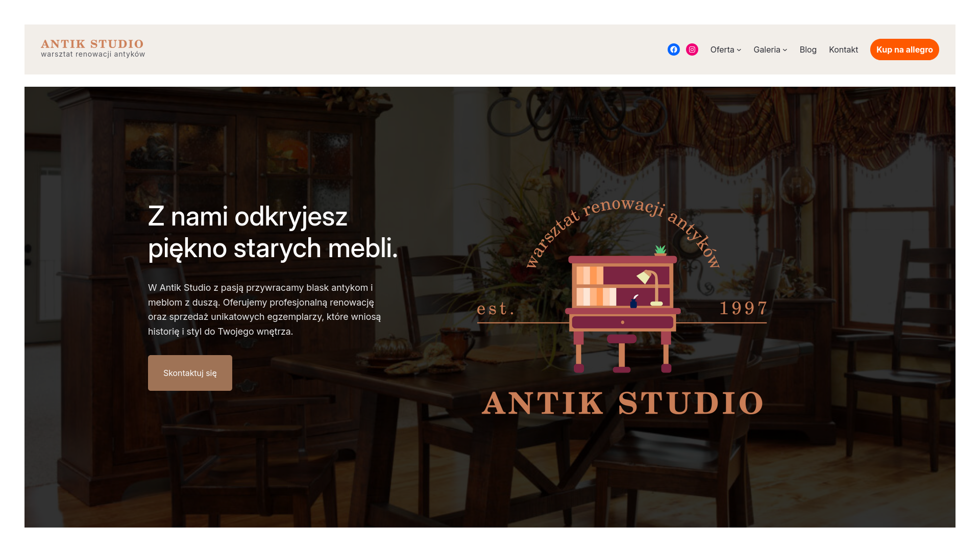
Task: Open the Instagram profile icon
Action: pos(692,49)
